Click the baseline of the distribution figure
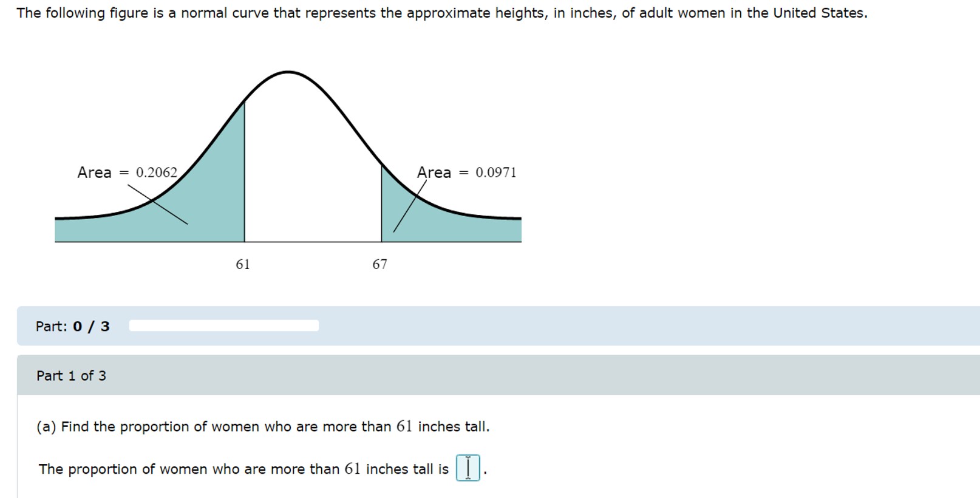The image size is (980, 498). pyautogui.click(x=288, y=242)
